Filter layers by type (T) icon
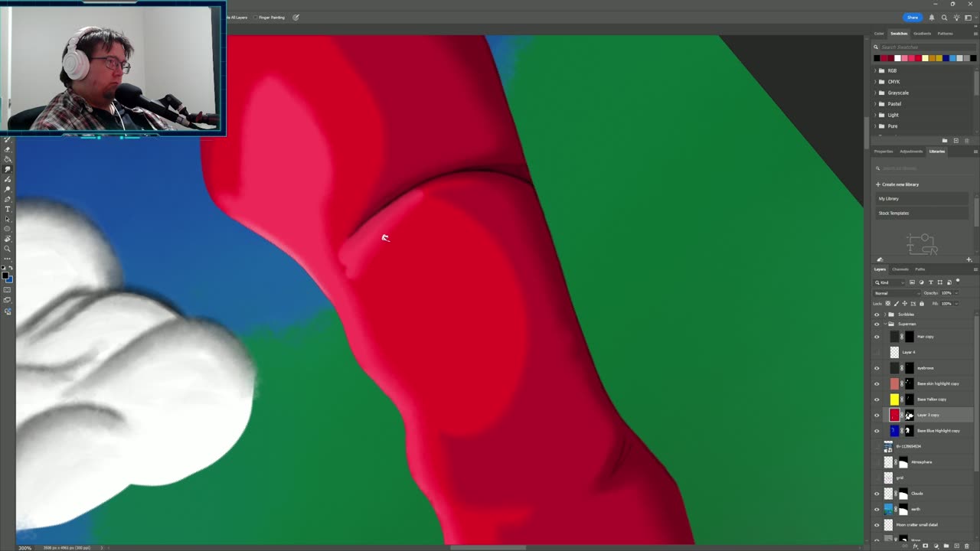Viewport: 980px width, 551px height. click(x=931, y=282)
